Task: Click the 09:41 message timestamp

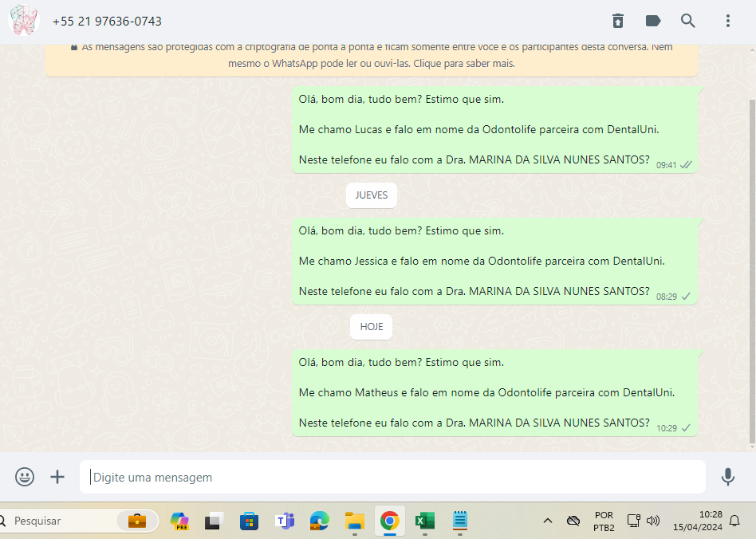Action: pos(667,165)
